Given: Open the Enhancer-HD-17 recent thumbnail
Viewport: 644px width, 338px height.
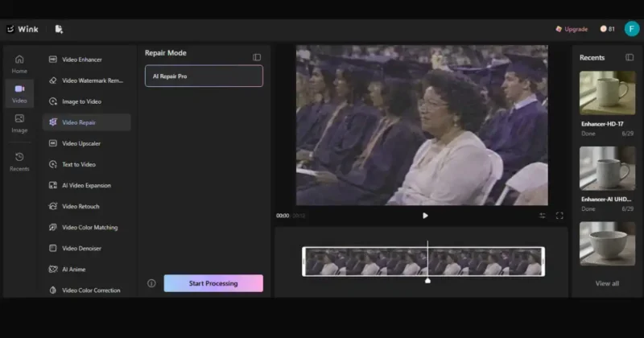Looking at the screenshot, I should click(608, 93).
